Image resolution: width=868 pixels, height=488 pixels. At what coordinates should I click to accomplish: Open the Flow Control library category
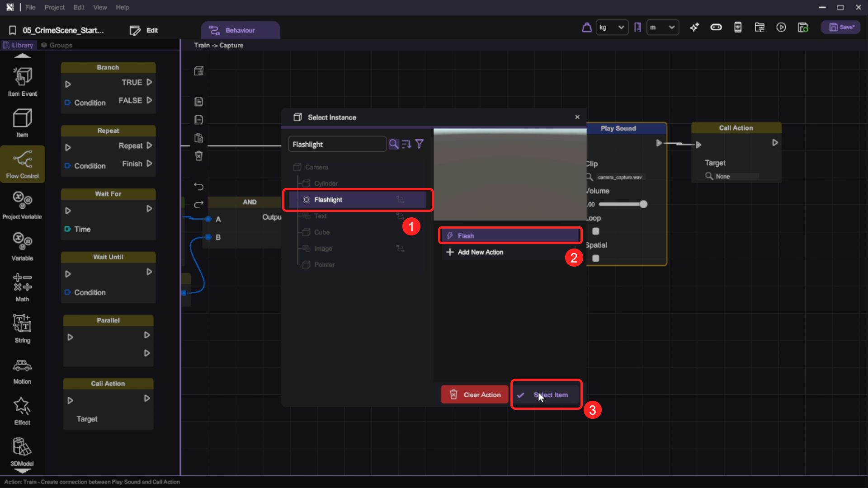22,164
